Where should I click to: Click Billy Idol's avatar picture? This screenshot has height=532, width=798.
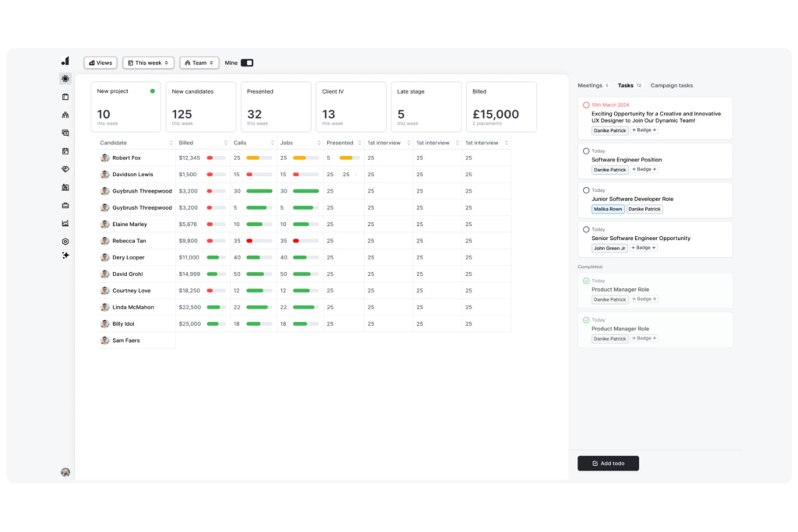coord(105,324)
